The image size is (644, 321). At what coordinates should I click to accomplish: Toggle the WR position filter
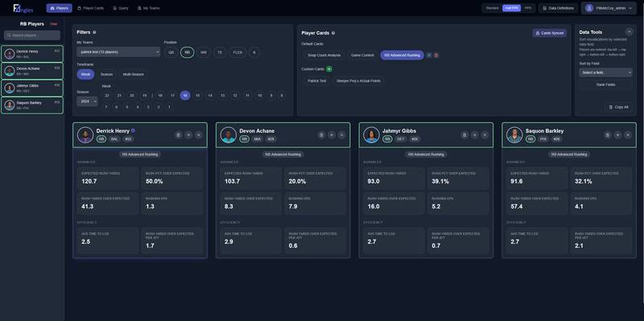(x=204, y=52)
